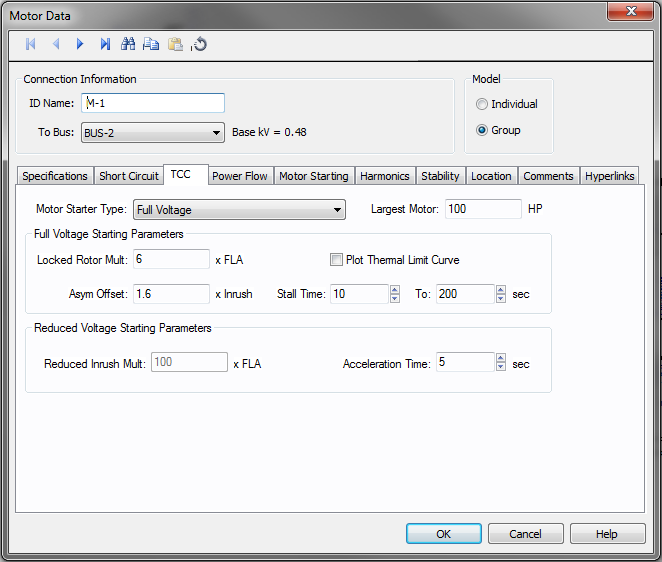
Task: Click the Cancel button
Action: click(x=525, y=534)
